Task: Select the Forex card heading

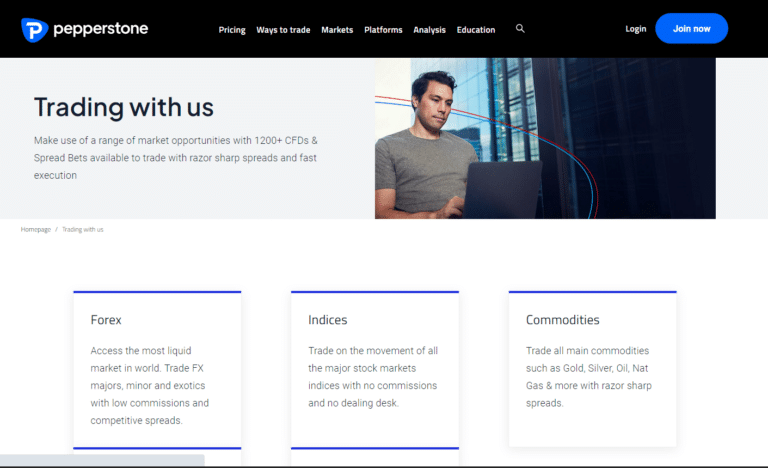Action: pos(106,320)
